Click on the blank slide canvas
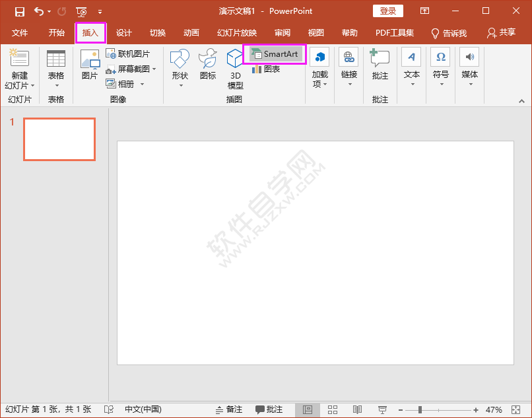 coord(316,253)
